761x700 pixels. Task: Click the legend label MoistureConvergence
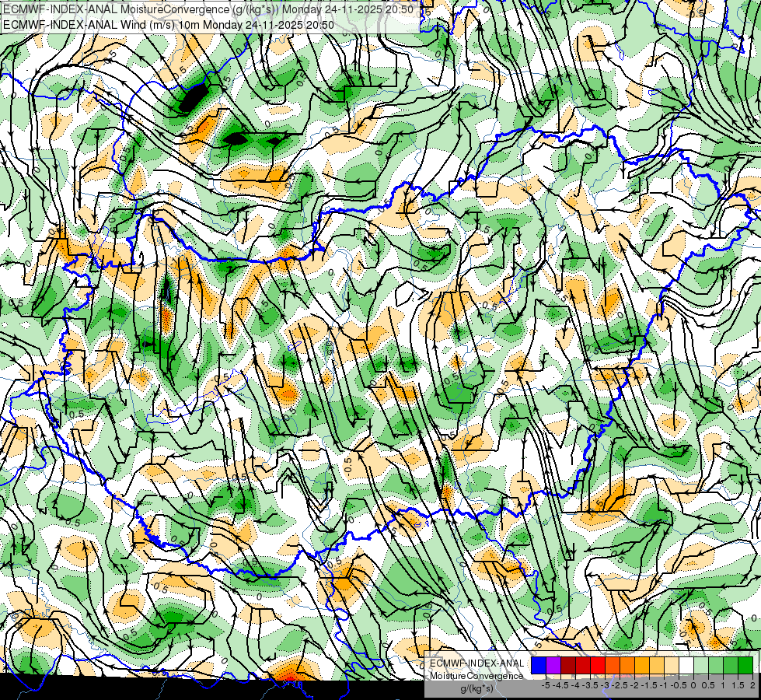tap(476, 676)
